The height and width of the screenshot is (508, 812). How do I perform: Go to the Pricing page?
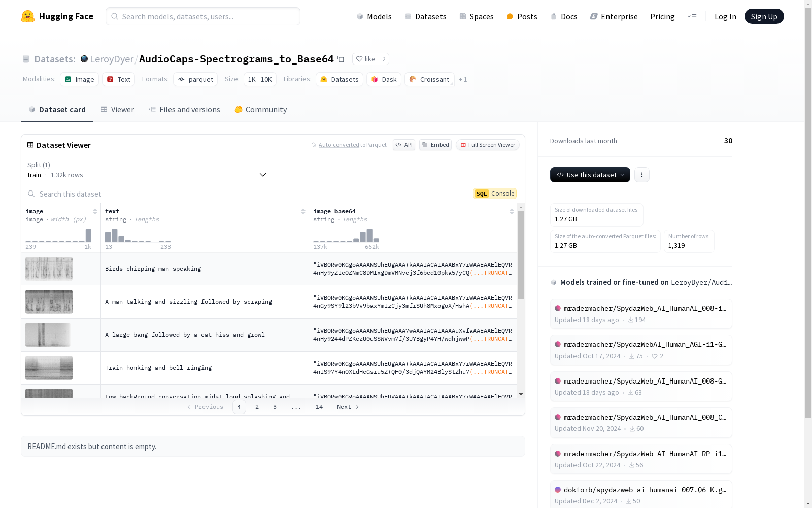point(662,16)
